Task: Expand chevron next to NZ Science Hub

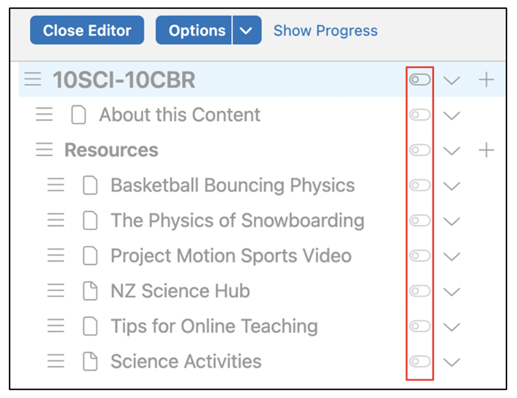Action: pos(452,292)
